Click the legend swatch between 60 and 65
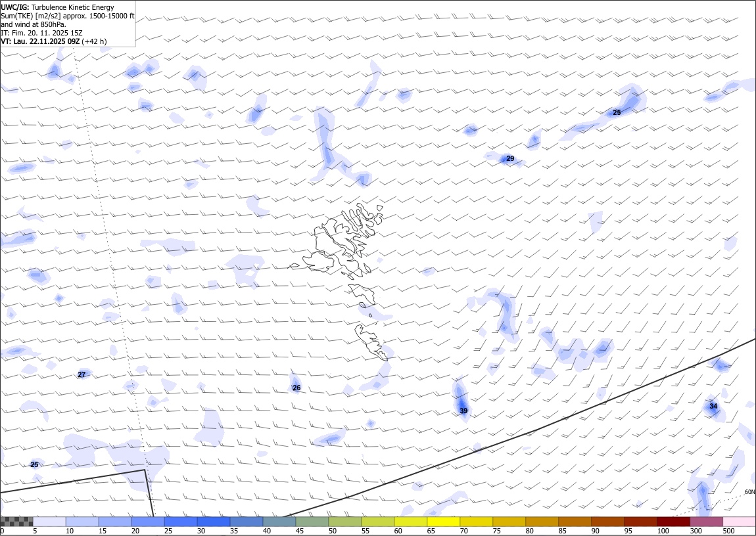 click(x=410, y=522)
